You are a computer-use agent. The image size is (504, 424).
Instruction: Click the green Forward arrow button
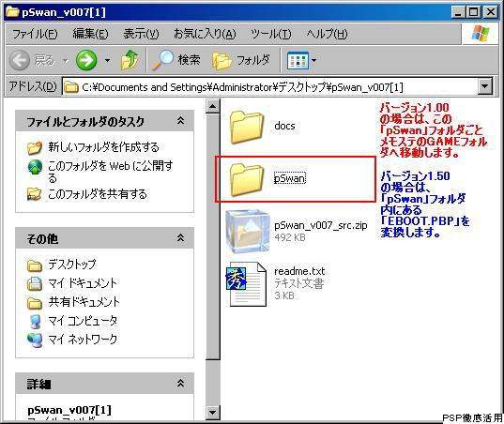pyautogui.click(x=86, y=60)
